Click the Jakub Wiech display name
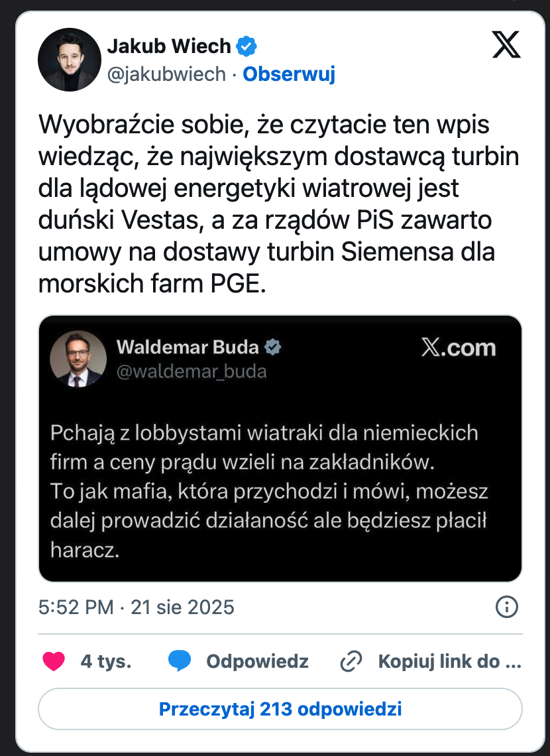550x756 pixels. pyautogui.click(x=169, y=46)
